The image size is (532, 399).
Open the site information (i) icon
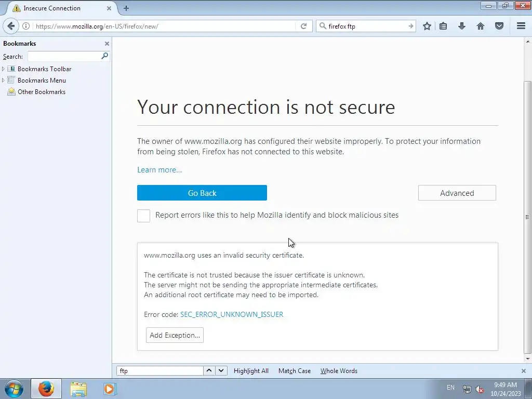26,26
